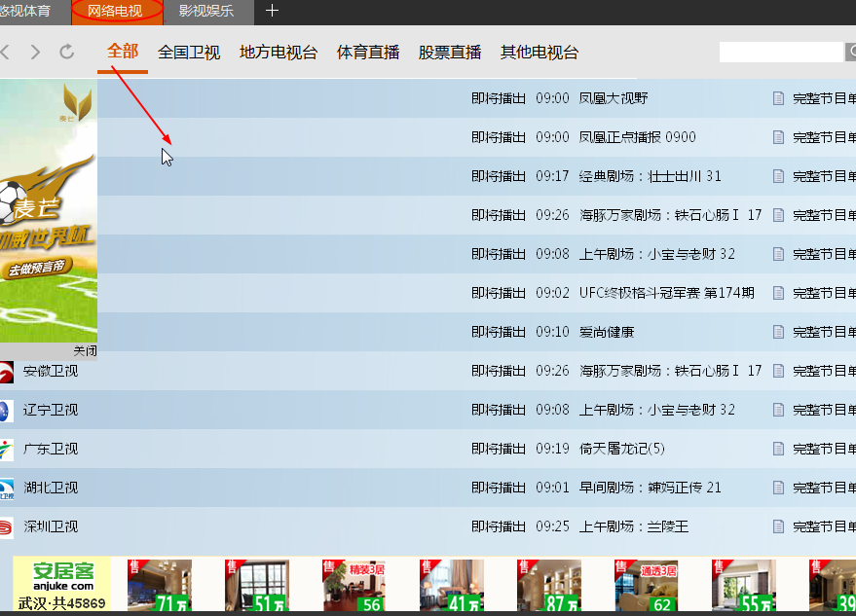
Task: Open the 湖北卫视 channel link
Action: click(51, 488)
